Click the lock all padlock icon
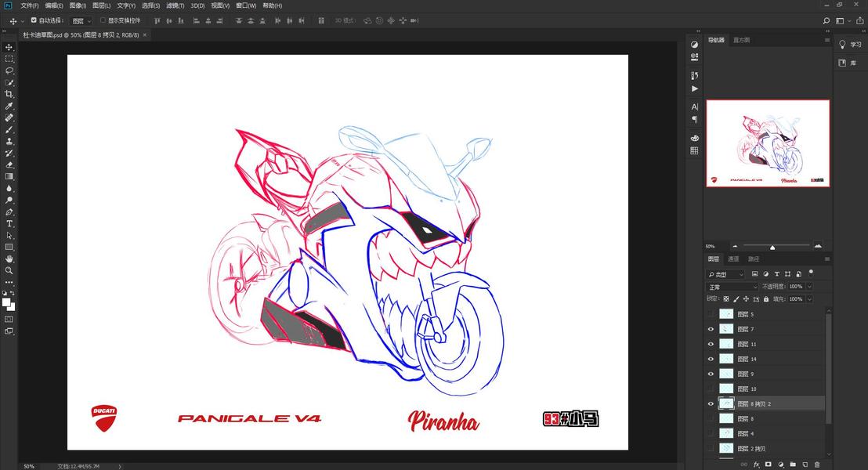The width and height of the screenshot is (868, 470). (x=766, y=299)
